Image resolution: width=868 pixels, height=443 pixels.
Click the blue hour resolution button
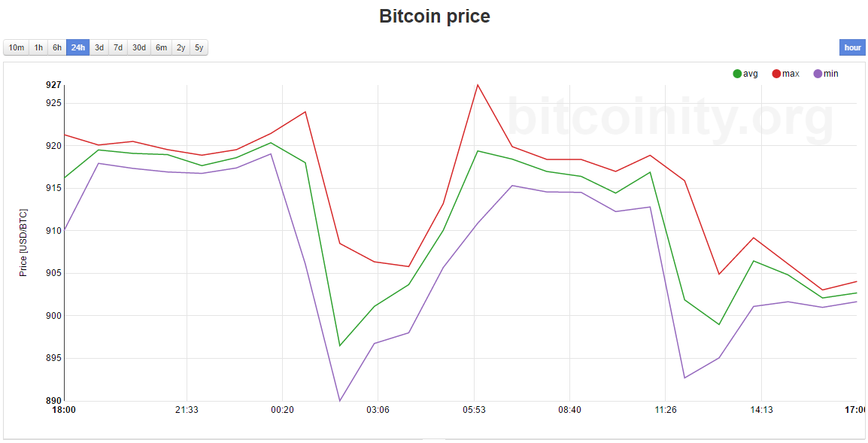852,48
